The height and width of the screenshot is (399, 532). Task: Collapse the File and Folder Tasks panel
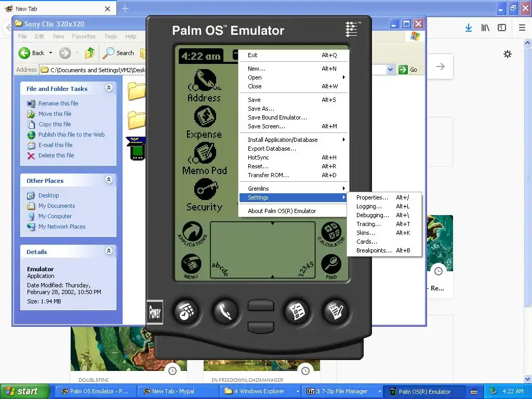[x=109, y=88]
